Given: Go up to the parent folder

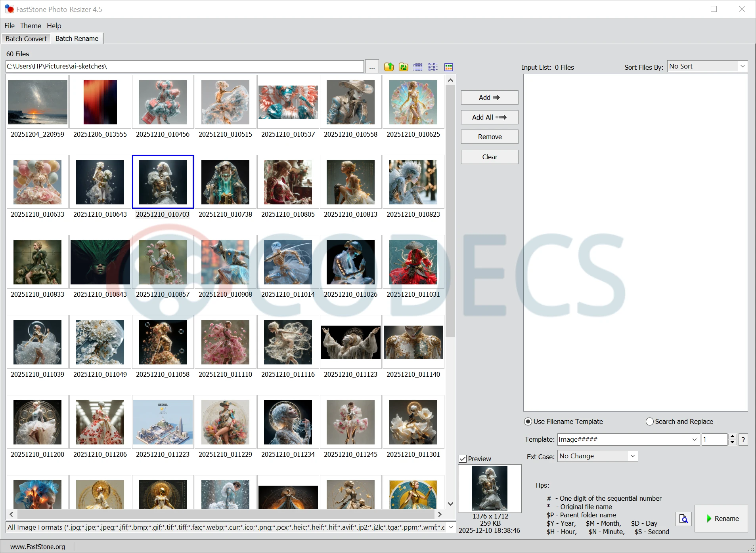Looking at the screenshot, I should [389, 67].
